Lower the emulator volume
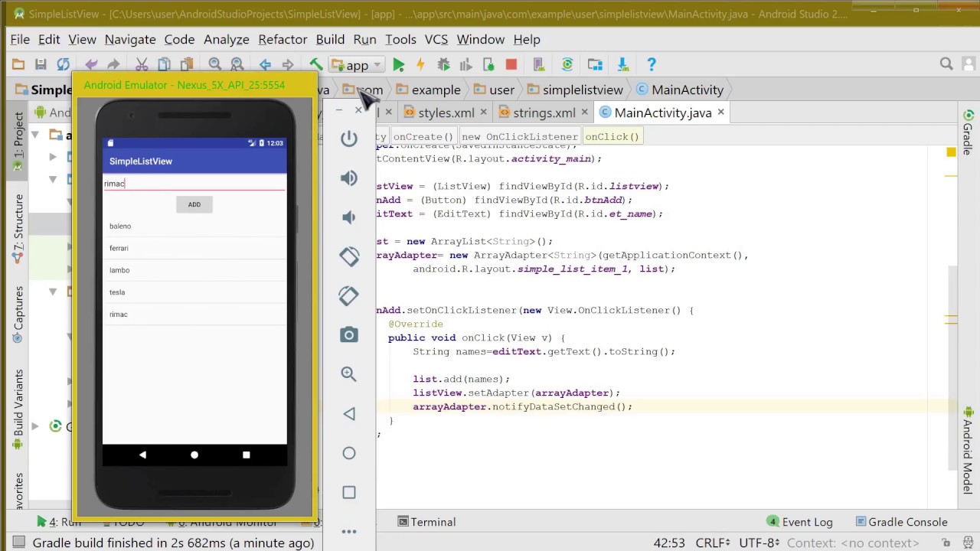 pos(349,217)
